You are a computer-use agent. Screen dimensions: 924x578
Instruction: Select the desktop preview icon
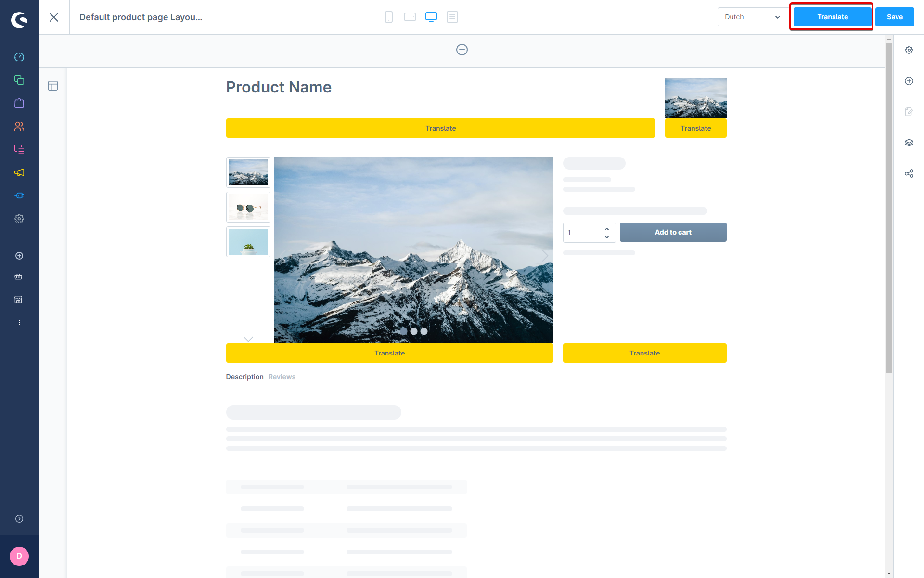431,17
